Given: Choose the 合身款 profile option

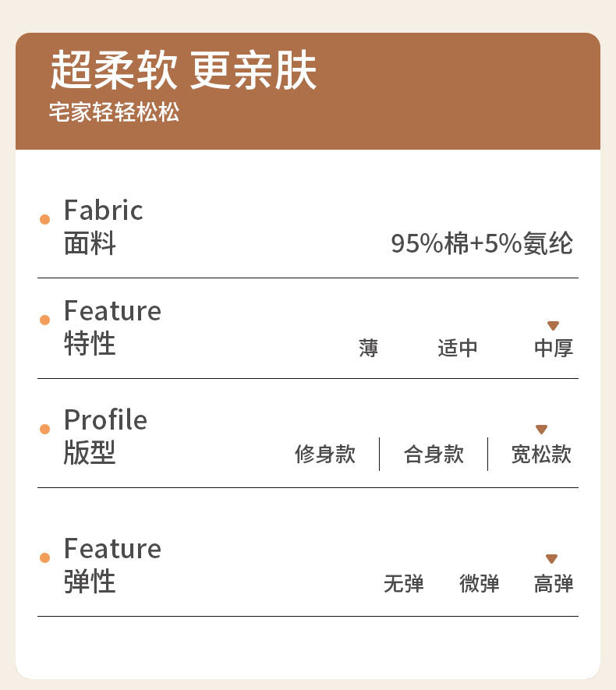Looking at the screenshot, I should tap(434, 455).
